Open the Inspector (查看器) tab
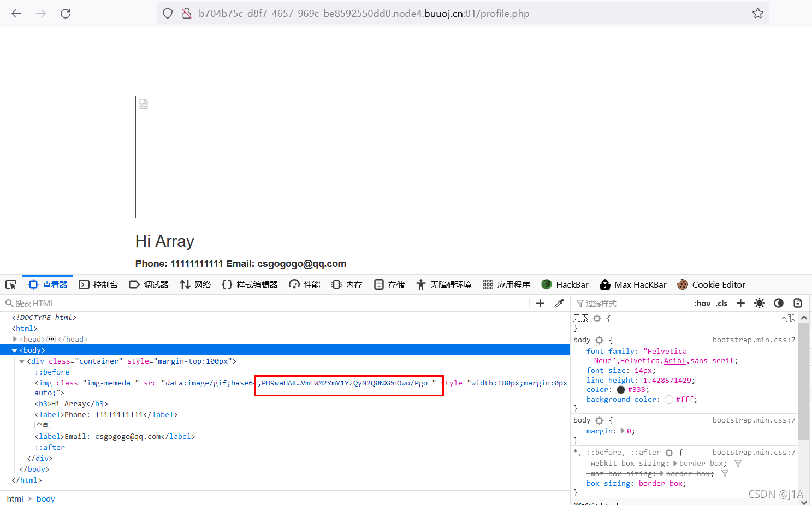The height and width of the screenshot is (505, 812). click(48, 284)
